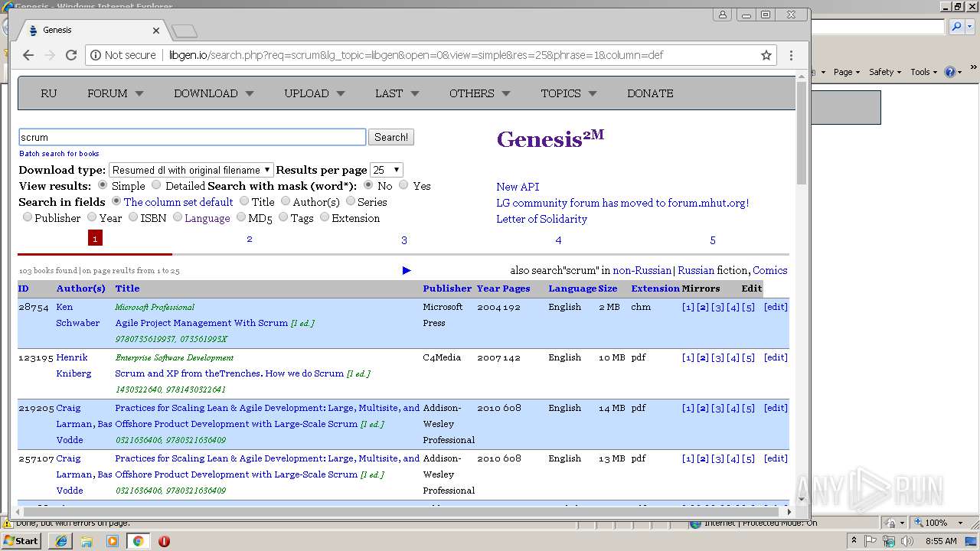Expand the TOPICS menu
Viewport: 980px width, 551px height.
(x=568, y=93)
